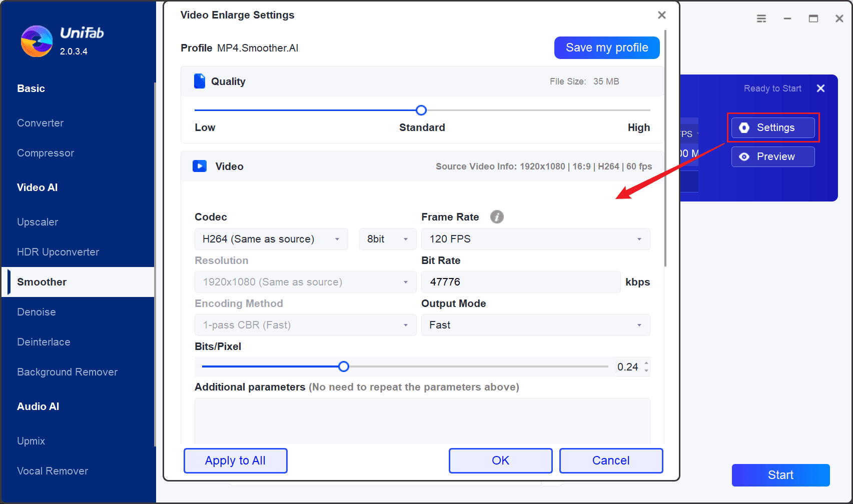Select HDR Upconverter in the sidebar

point(58,252)
